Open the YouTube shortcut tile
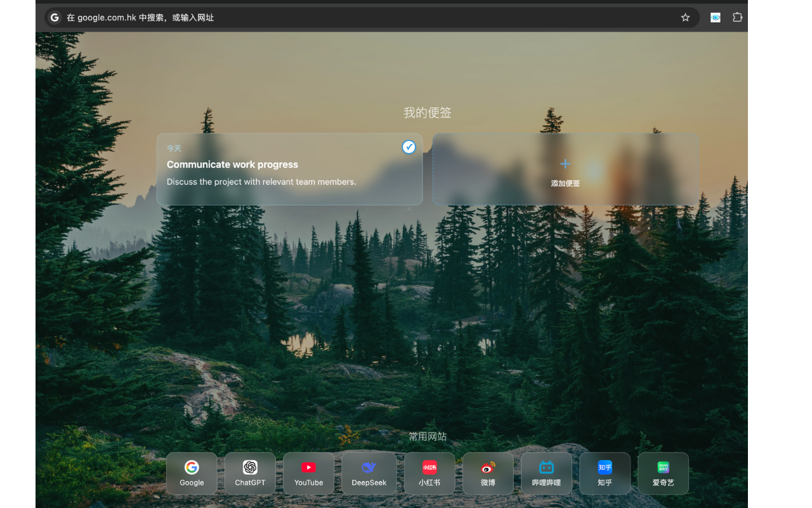This screenshot has height=508, width=812. point(309,473)
